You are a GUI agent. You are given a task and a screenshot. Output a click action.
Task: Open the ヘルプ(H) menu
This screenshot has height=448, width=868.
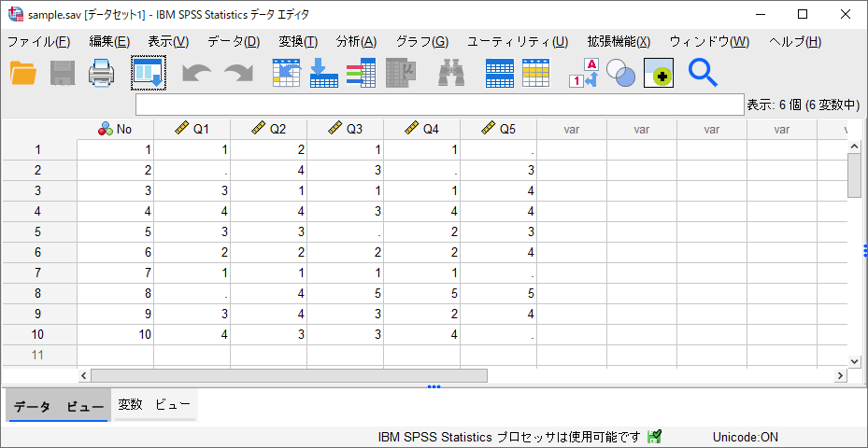795,41
